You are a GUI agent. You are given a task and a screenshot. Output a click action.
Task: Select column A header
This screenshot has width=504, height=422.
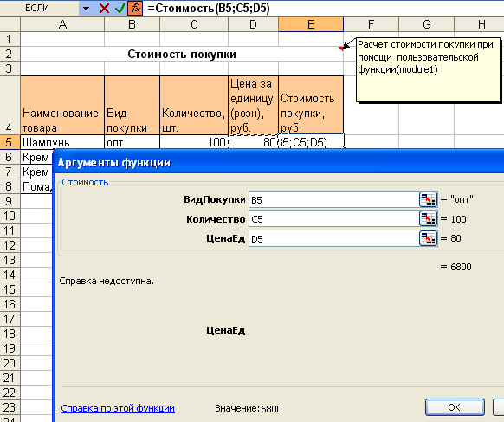point(62,24)
